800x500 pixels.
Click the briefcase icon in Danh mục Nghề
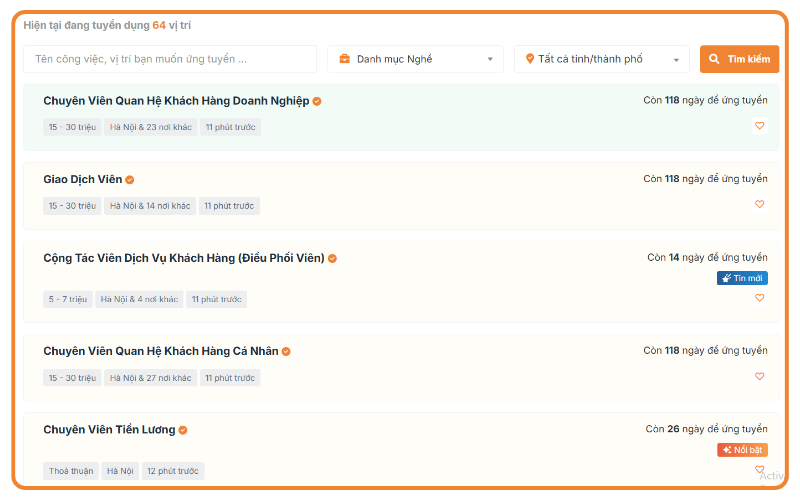point(345,59)
